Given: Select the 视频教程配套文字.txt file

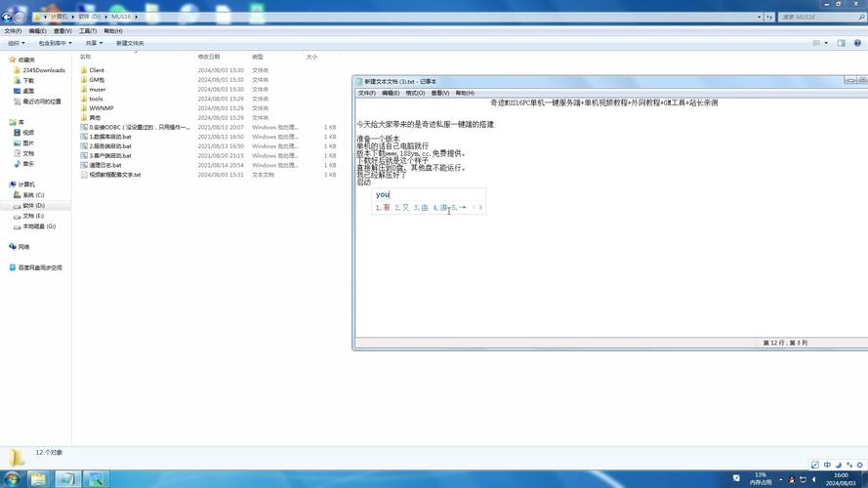Looking at the screenshot, I should click(114, 175).
